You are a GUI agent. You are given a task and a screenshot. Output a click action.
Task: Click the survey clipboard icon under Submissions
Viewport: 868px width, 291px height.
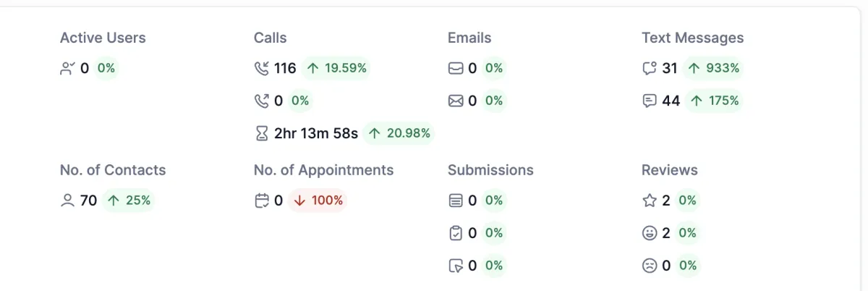click(x=456, y=233)
